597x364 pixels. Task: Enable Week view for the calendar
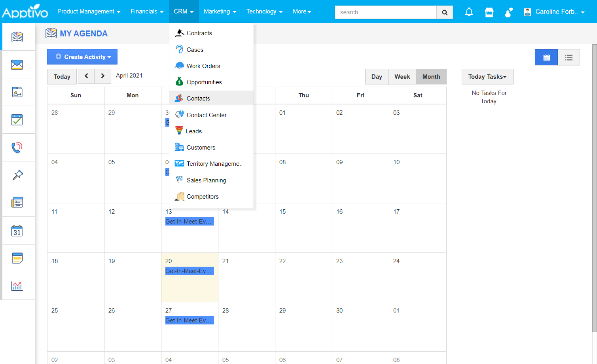(402, 76)
